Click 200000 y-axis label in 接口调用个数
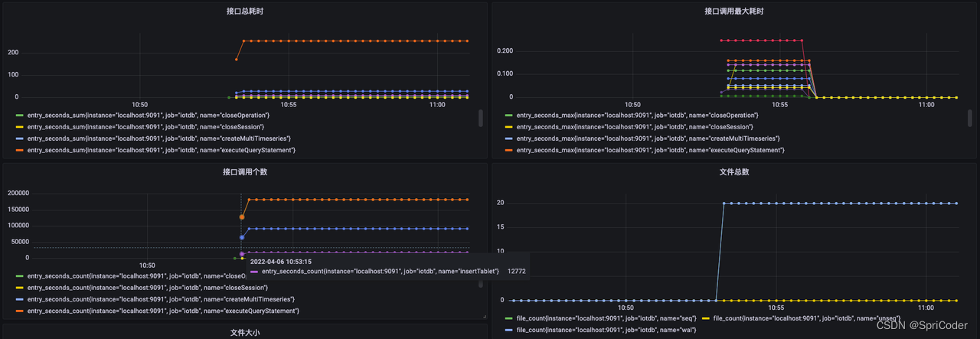Viewport: 980px width, 339px height. click(18, 193)
